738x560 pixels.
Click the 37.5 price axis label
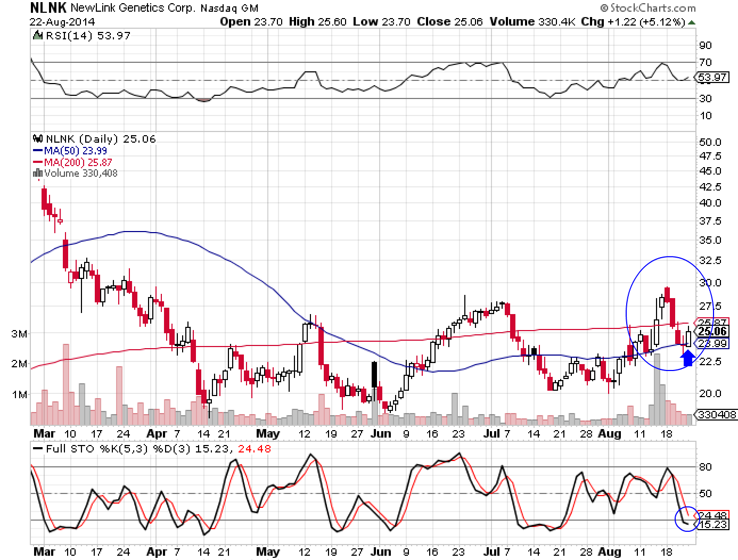click(x=710, y=221)
